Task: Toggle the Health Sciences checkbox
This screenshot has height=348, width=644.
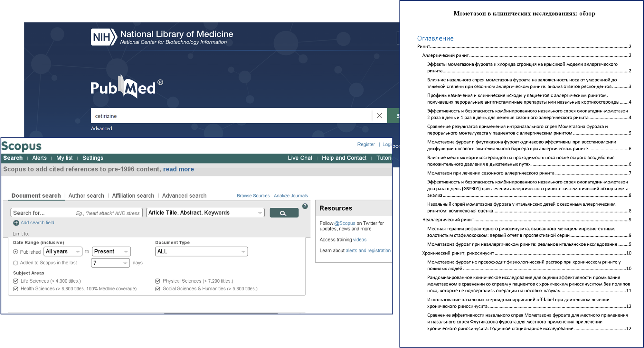Action: 15,289
